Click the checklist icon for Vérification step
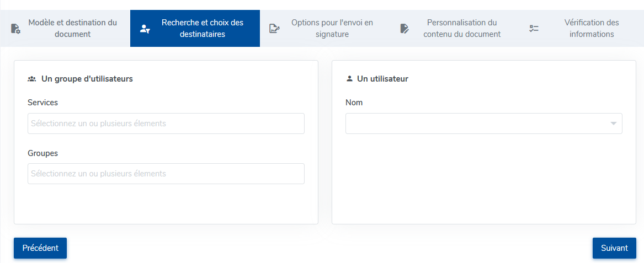 [534, 28]
